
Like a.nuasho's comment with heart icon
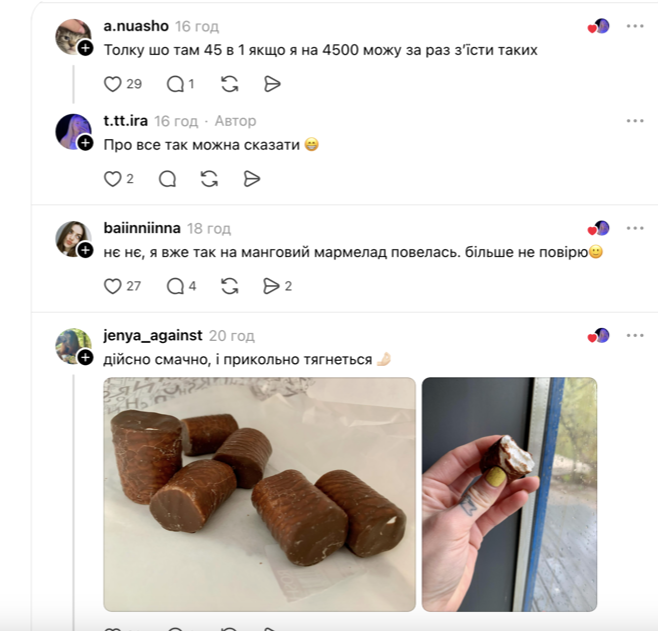(x=113, y=84)
